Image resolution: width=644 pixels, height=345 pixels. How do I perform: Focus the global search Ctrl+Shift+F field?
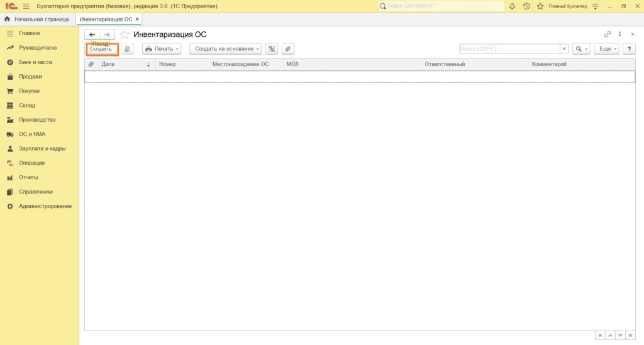coord(441,6)
